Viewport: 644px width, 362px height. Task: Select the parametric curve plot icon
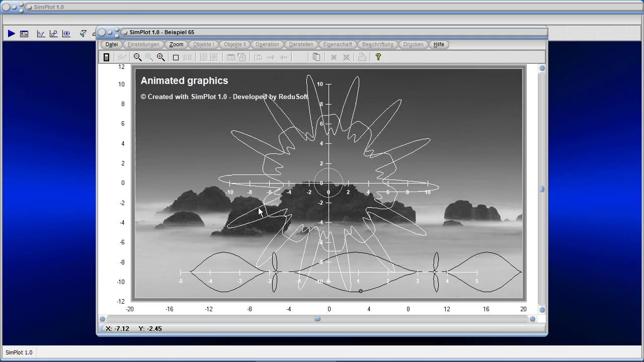point(53,34)
